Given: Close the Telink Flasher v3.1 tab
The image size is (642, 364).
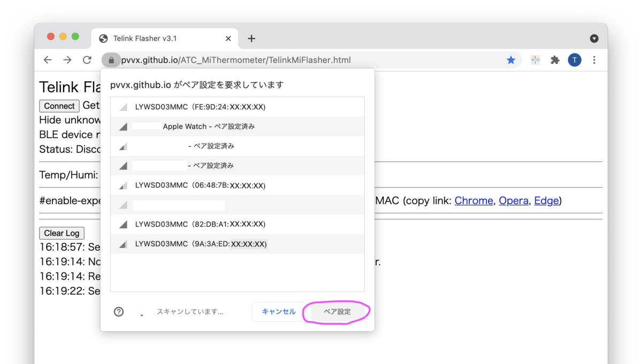Looking at the screenshot, I should 228,38.
